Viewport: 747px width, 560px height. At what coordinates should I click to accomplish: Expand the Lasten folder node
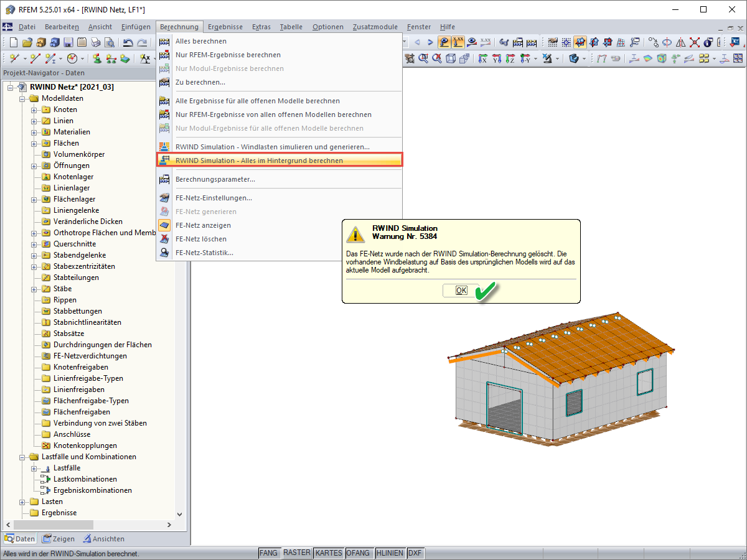(x=22, y=502)
